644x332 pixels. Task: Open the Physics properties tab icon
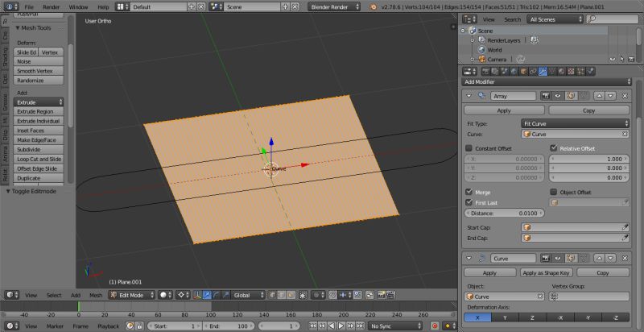[x=590, y=71]
